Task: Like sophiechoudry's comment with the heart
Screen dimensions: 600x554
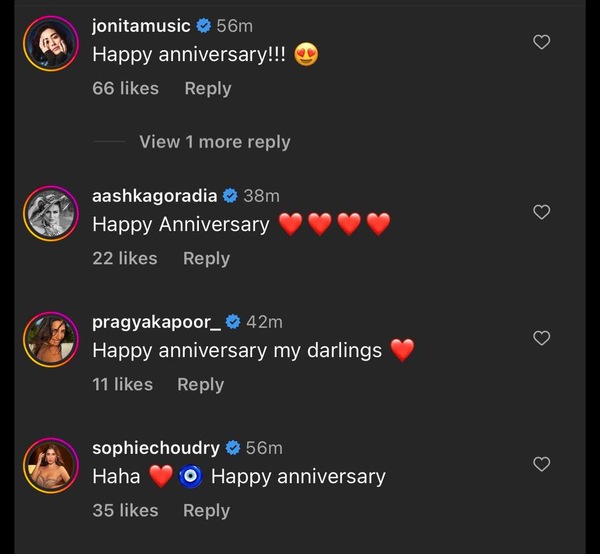Action: [x=541, y=464]
